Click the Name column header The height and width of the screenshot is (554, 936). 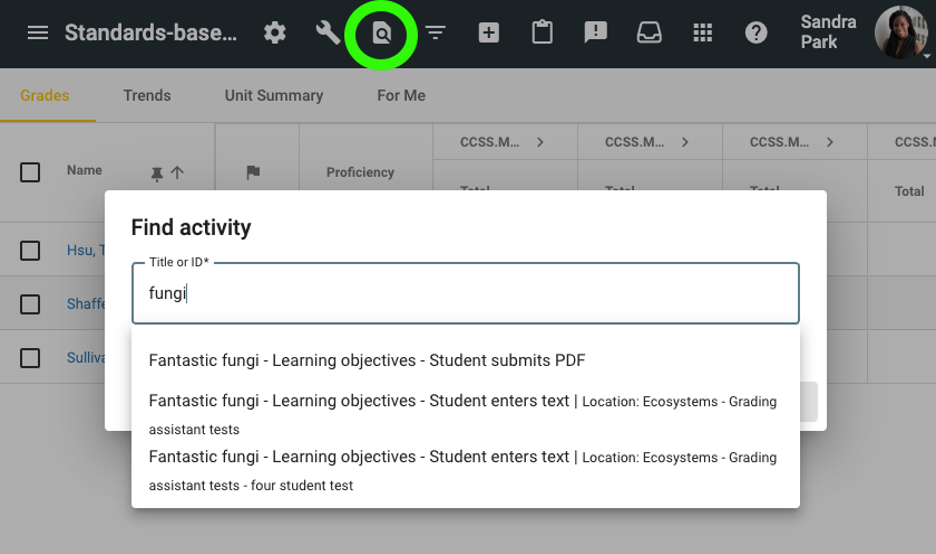(x=84, y=170)
